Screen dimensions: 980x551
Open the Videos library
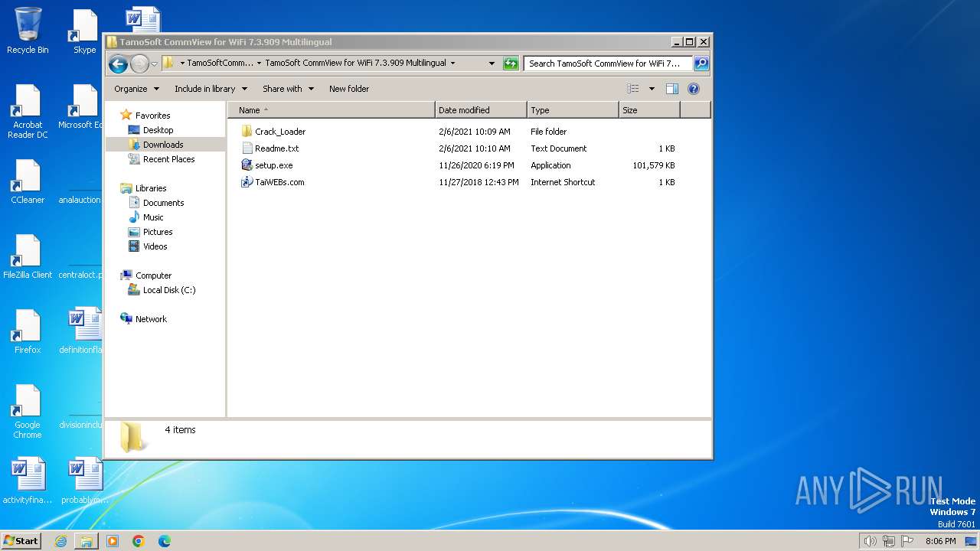155,246
